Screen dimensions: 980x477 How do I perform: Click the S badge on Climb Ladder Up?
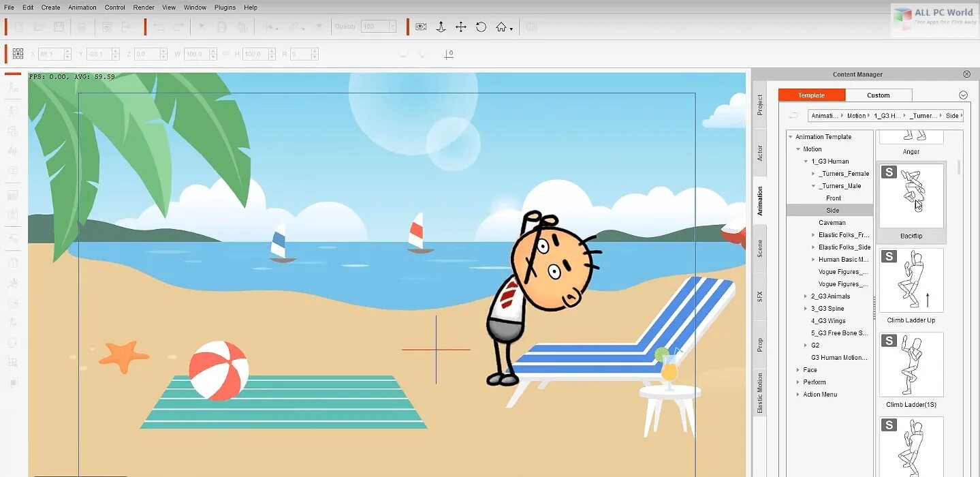pos(889,257)
